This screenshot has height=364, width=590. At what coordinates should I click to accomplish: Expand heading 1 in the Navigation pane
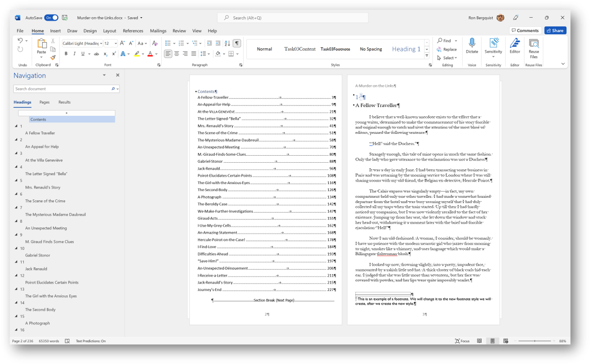(16, 126)
